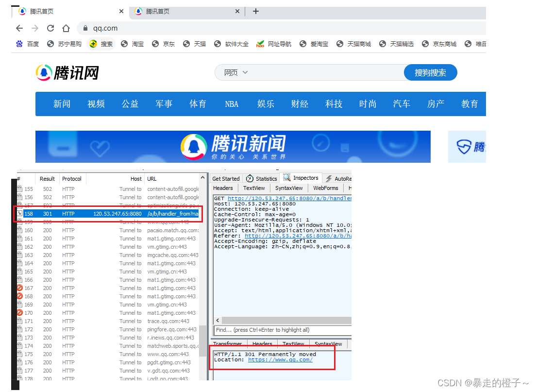The image size is (536, 392).
Task: Select session 171 trace.qq.com:443
Action: tap(108, 321)
